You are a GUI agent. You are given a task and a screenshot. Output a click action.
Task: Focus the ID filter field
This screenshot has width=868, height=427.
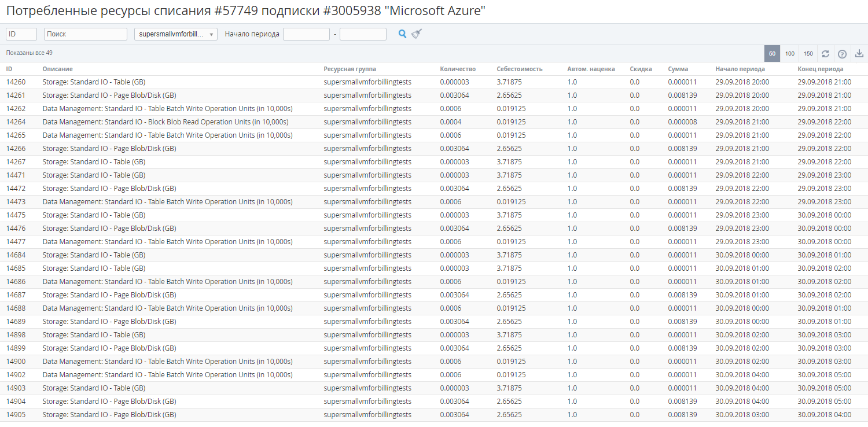(x=21, y=34)
